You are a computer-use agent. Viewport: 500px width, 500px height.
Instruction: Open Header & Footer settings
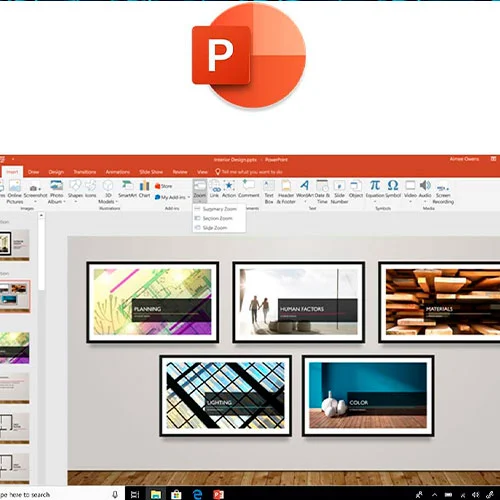point(286,192)
